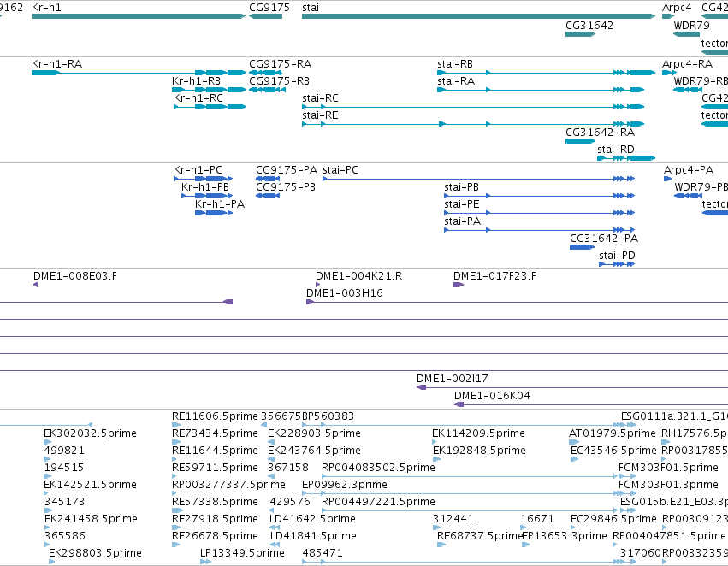728x566 pixels.
Task: Select EST RP003277337.5prime
Action: (175, 493)
